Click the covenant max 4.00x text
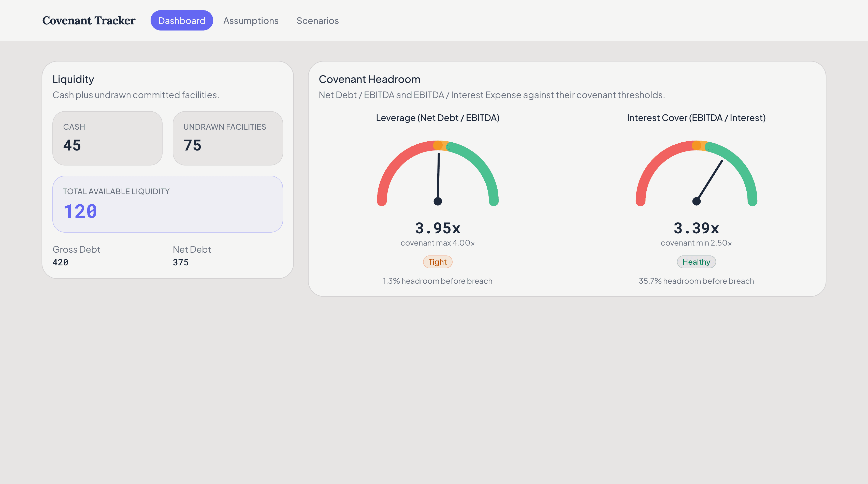This screenshot has width=868, height=484. [438, 243]
